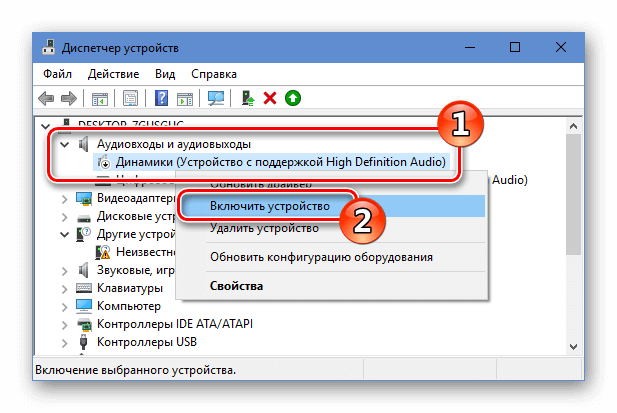Open Свойства from the context menu
Screen dimensions: 617x413
(x=332, y=286)
